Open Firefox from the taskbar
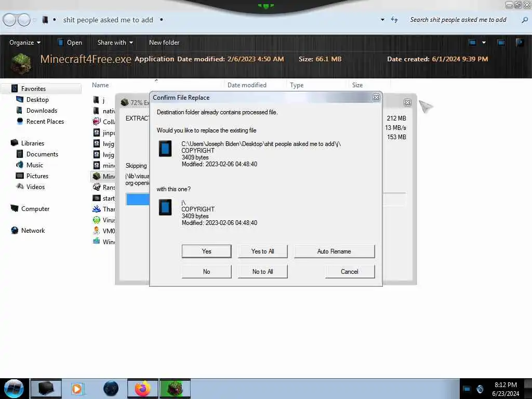 point(143,389)
